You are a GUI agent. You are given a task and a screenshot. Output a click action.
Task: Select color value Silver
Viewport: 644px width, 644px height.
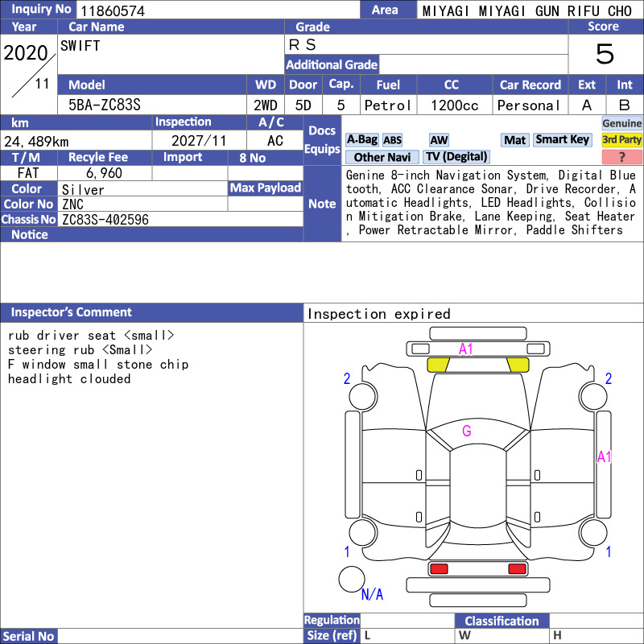(83, 190)
